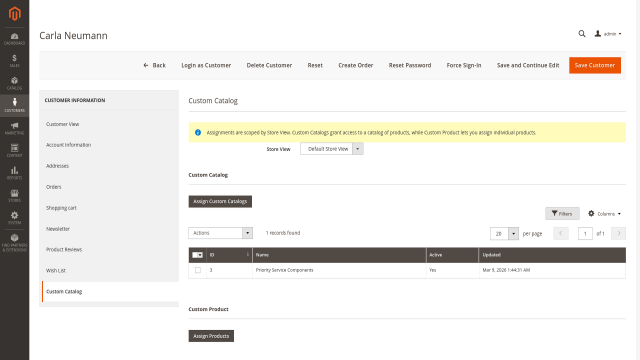Open the Customer View tab
This screenshot has height=360, width=640.
pyautogui.click(x=109, y=124)
